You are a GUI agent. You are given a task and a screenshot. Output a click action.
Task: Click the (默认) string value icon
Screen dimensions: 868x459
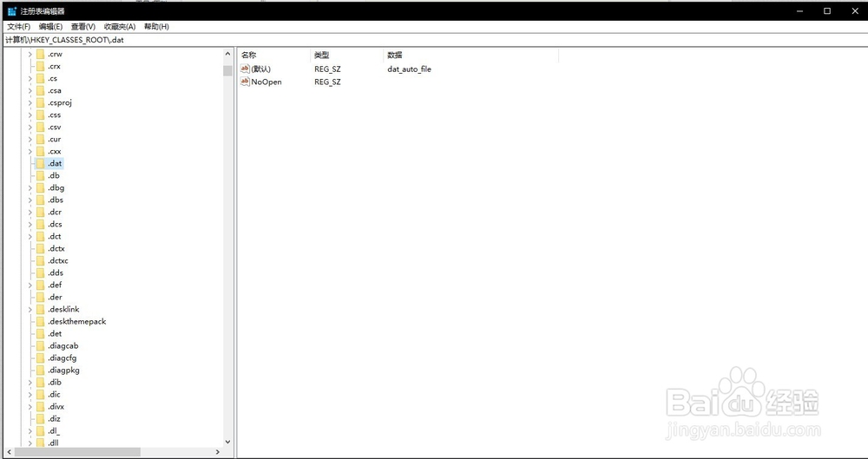point(246,69)
